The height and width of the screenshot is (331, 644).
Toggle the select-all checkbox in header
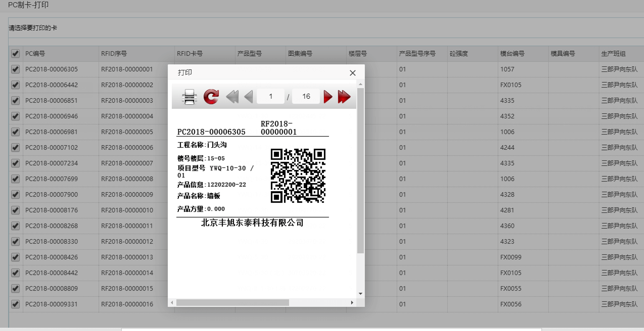[x=15, y=54]
